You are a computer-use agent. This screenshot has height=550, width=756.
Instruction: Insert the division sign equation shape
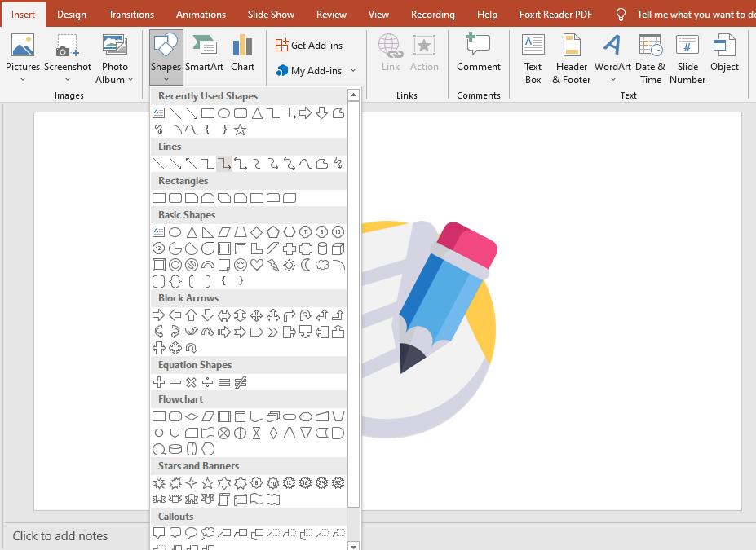(x=208, y=382)
